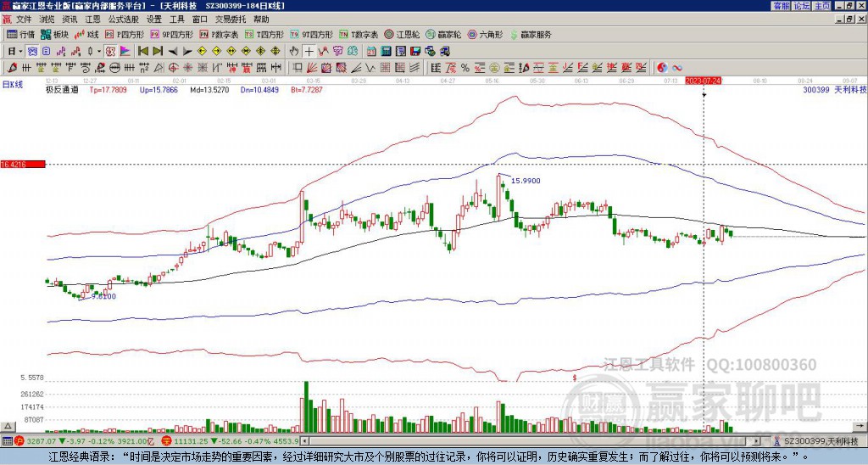Toggle the crosshair cursor tool

(309, 52)
